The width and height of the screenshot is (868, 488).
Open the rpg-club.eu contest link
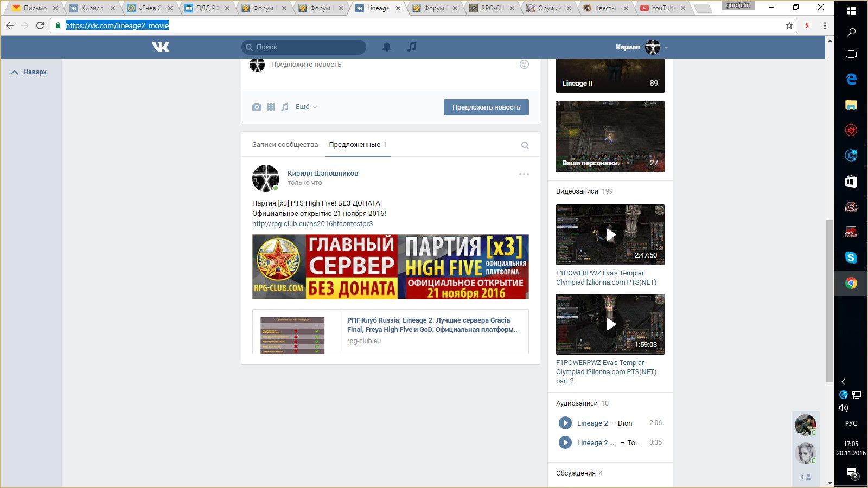[312, 223]
